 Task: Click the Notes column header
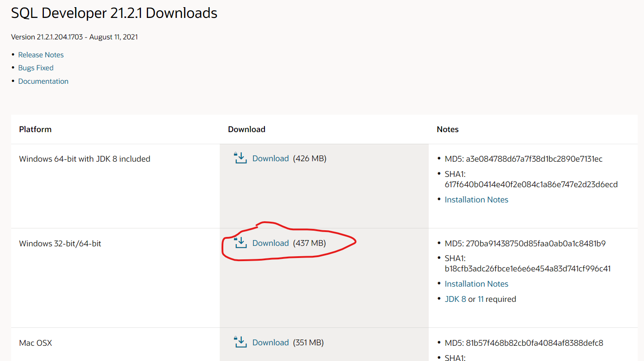coord(448,129)
